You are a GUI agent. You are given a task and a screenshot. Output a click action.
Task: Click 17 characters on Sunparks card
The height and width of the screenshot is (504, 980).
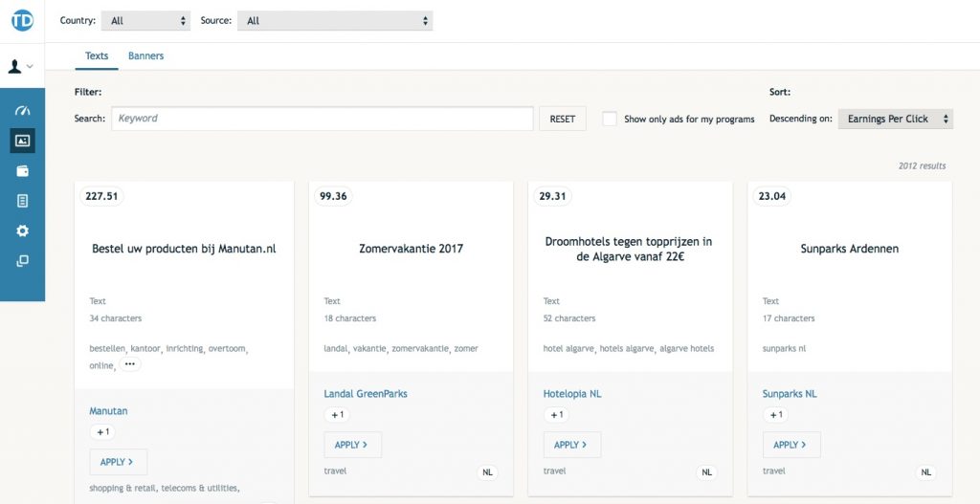tap(789, 318)
